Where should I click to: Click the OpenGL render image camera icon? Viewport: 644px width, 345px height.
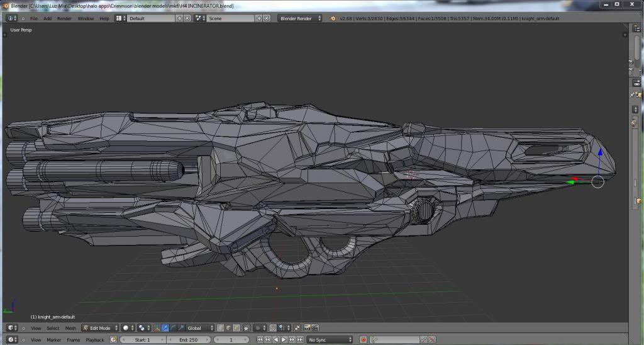tap(306, 328)
